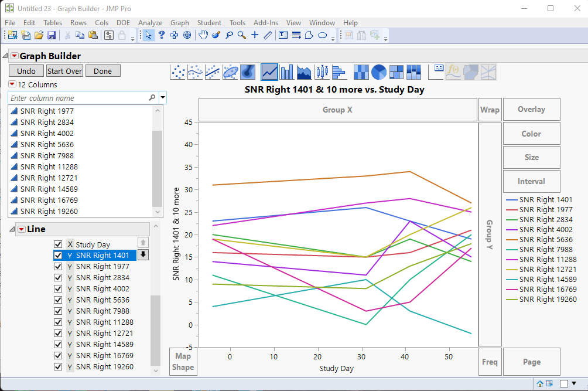The height and width of the screenshot is (391, 588).
Task: Choose the Pie chart element icon
Action: pos(379,72)
